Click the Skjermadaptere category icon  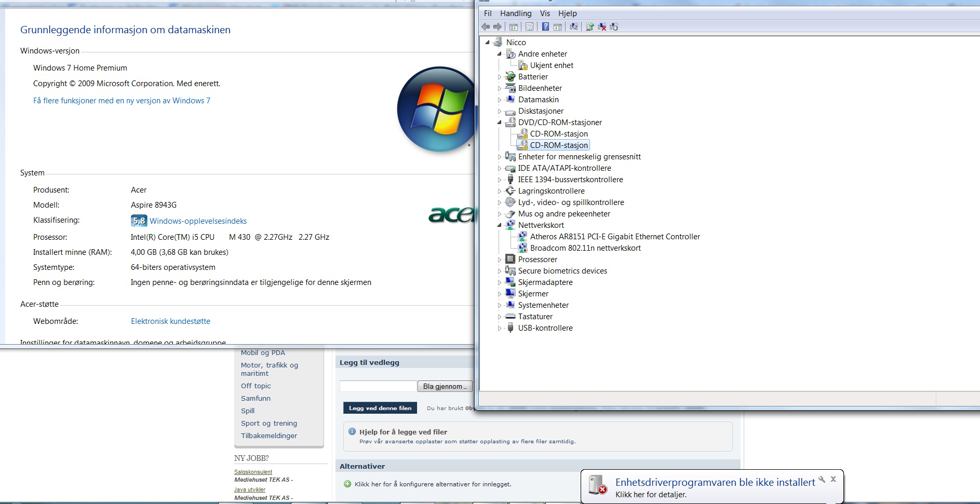tap(511, 282)
